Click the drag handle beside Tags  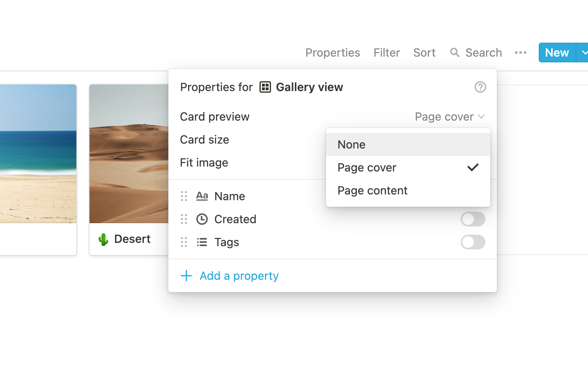click(184, 242)
